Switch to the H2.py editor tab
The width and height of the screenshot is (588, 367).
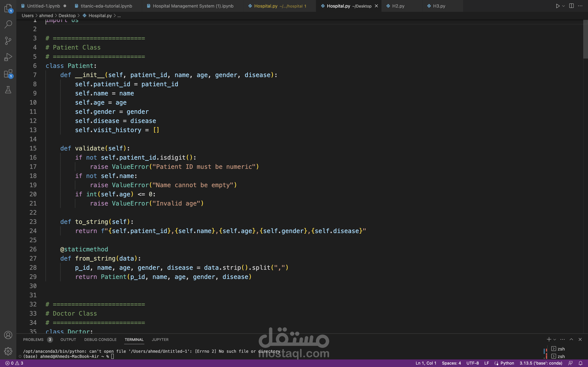pos(398,6)
